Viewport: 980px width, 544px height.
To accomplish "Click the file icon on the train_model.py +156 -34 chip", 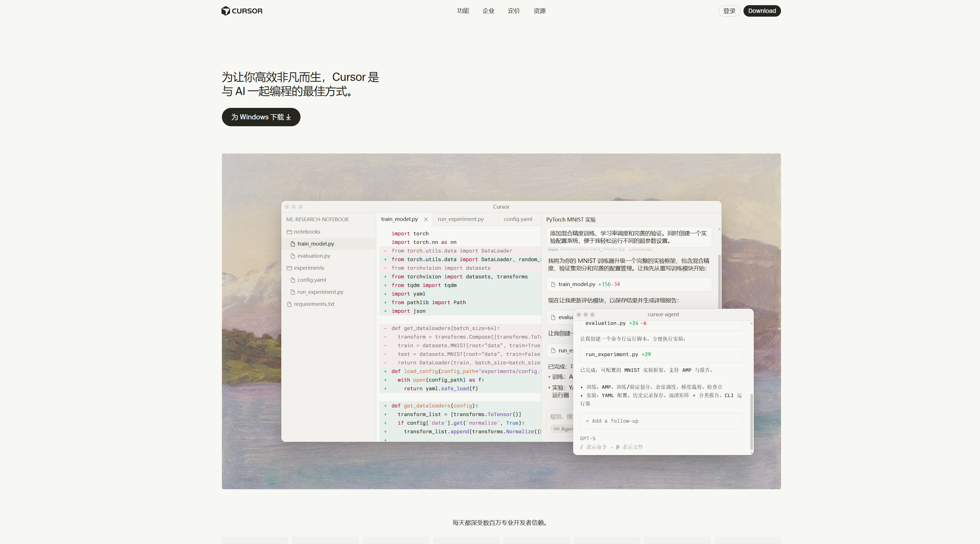I will [x=553, y=284].
